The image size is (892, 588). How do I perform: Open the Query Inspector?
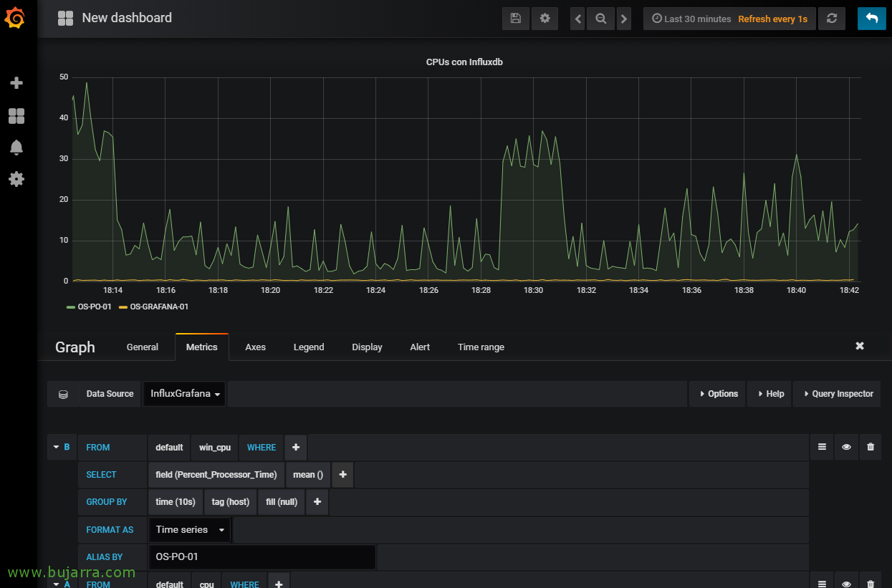tap(837, 394)
